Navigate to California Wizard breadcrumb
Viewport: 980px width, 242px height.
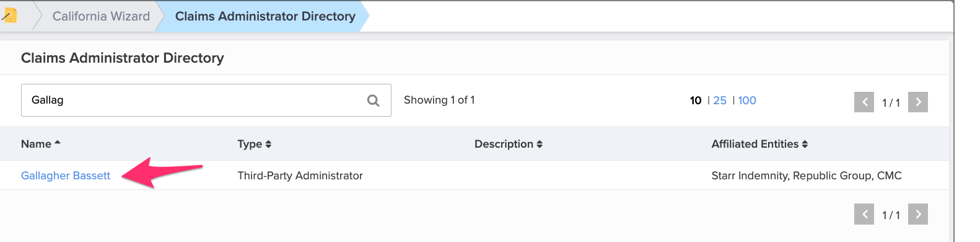[101, 16]
